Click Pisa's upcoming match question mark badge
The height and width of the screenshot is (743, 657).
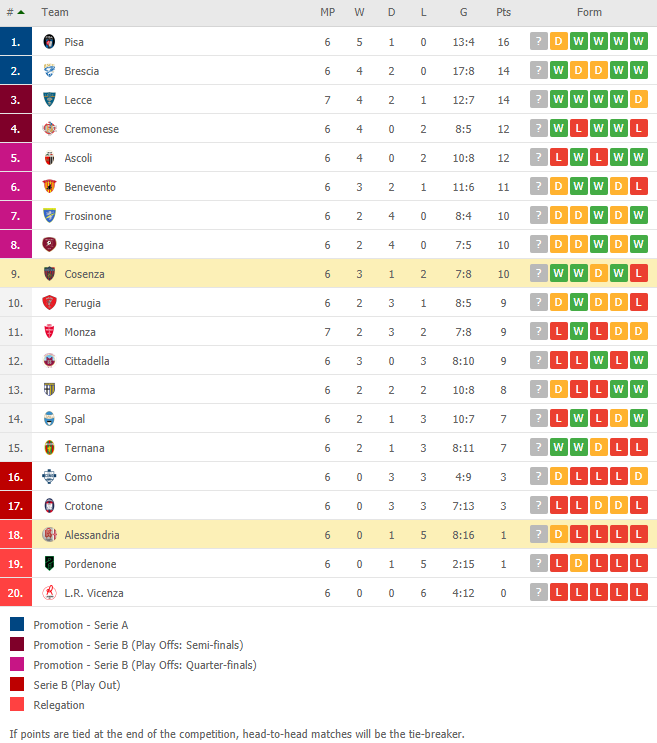(x=539, y=41)
